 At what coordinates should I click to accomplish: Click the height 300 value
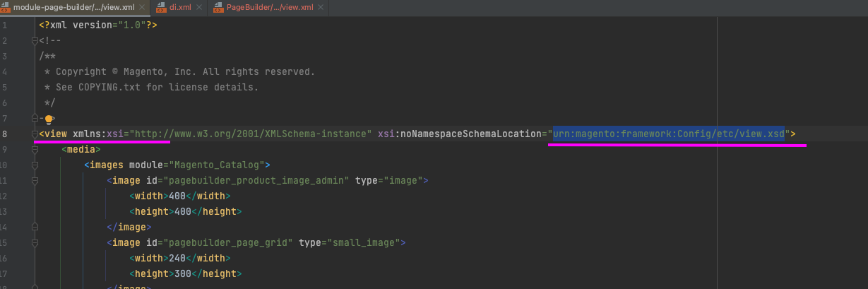click(x=182, y=273)
